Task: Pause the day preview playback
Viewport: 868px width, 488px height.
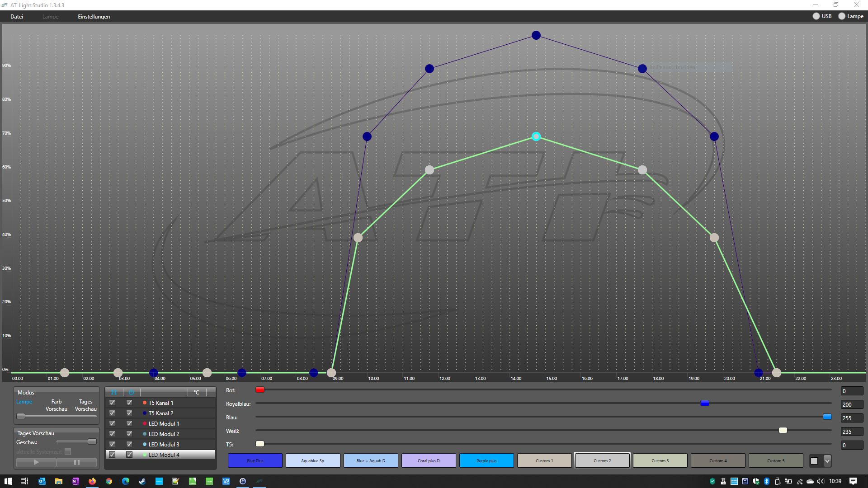Action: point(76,462)
